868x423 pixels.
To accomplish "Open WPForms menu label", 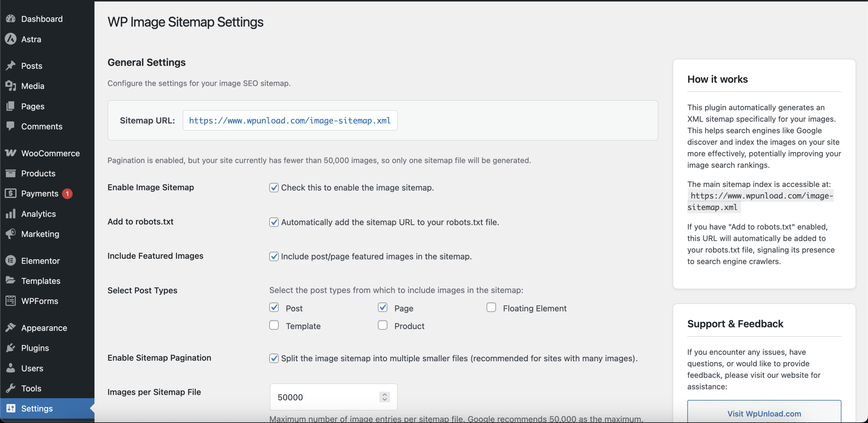I will tap(40, 301).
